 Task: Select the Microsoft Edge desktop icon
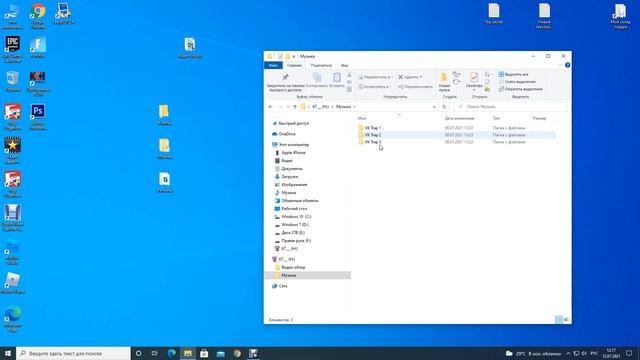[x=12, y=318]
